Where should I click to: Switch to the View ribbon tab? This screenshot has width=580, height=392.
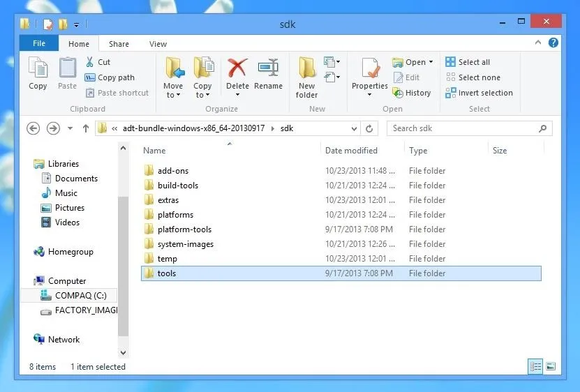[158, 44]
